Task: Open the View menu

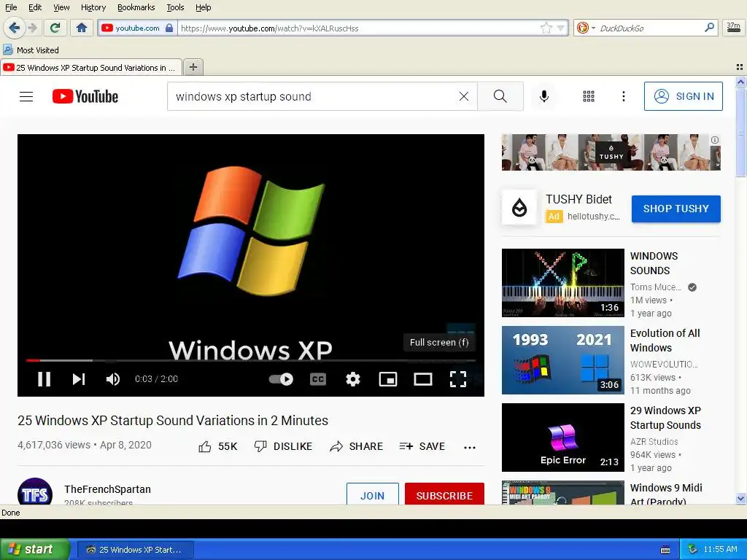Action: click(x=61, y=7)
